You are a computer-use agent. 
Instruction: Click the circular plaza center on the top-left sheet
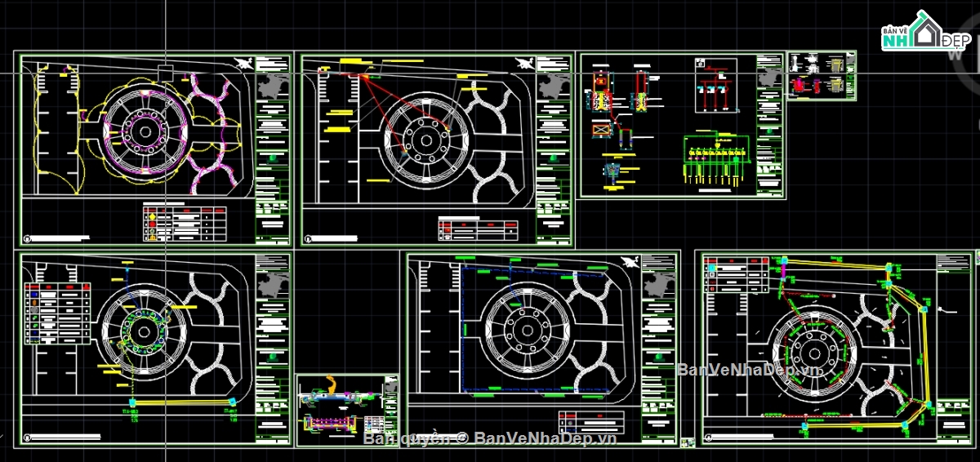pos(145,130)
